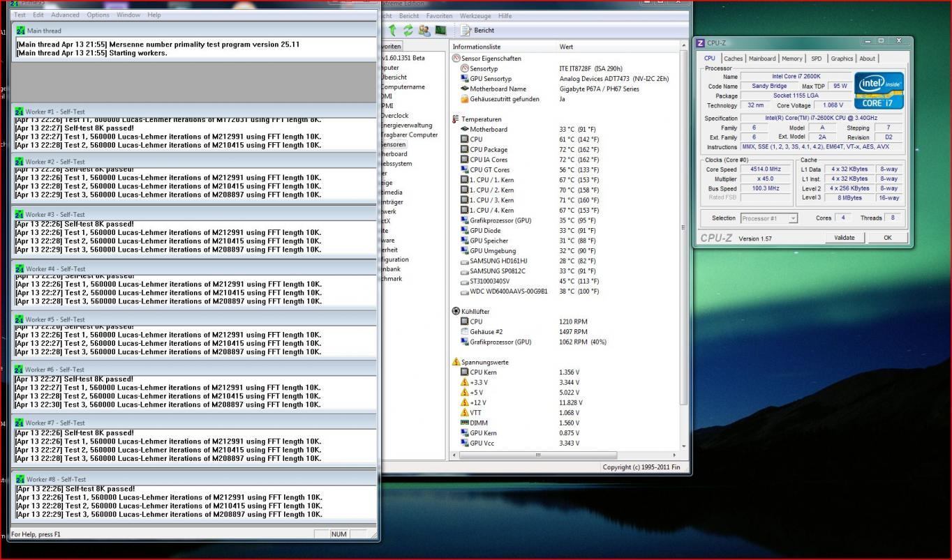This screenshot has width=952, height=560.
Task: Switch to the About tab in CPU-Z
Action: tap(868, 59)
